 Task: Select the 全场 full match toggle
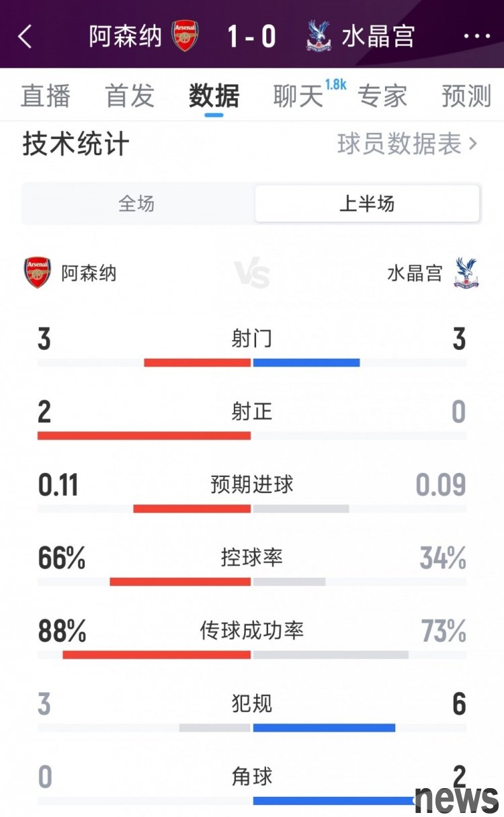(x=137, y=204)
